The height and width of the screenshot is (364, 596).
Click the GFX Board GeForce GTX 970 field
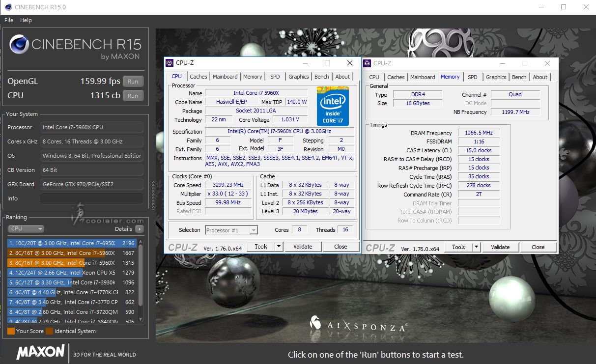(x=92, y=184)
